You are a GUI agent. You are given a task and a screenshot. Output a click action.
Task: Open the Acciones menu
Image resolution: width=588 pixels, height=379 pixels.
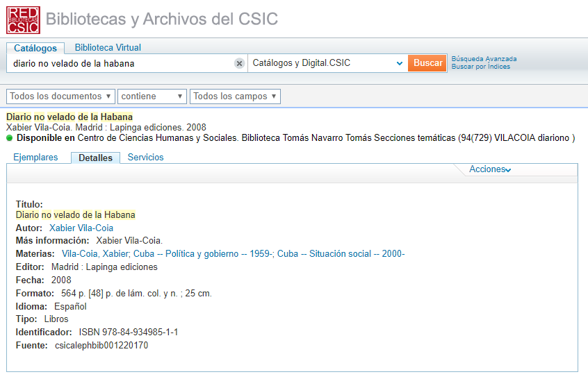[490, 169]
